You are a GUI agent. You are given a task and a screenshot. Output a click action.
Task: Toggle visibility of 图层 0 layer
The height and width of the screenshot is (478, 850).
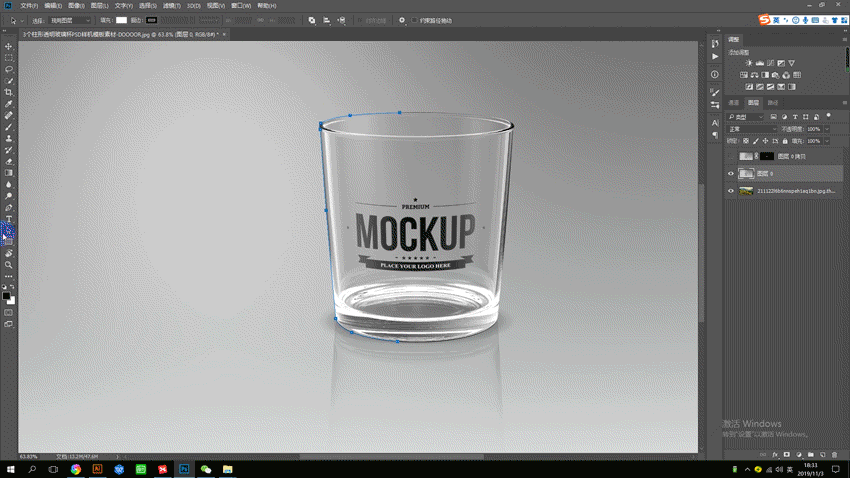731,173
